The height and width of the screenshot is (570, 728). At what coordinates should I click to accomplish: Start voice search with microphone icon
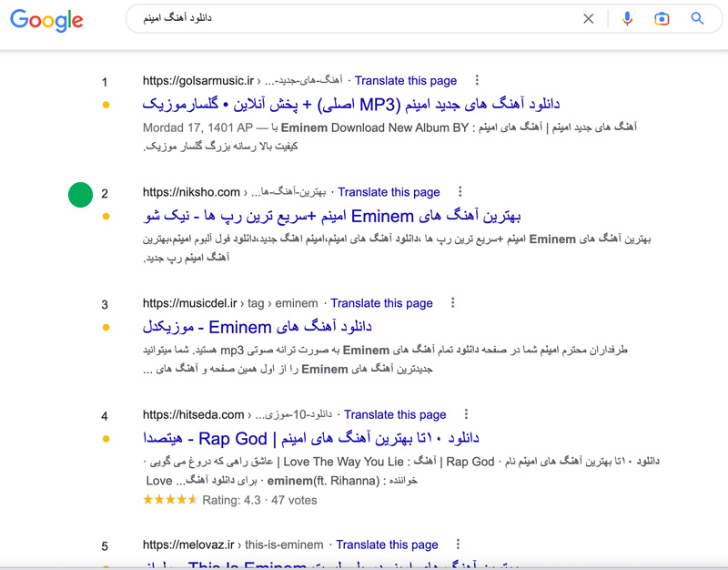(x=627, y=18)
